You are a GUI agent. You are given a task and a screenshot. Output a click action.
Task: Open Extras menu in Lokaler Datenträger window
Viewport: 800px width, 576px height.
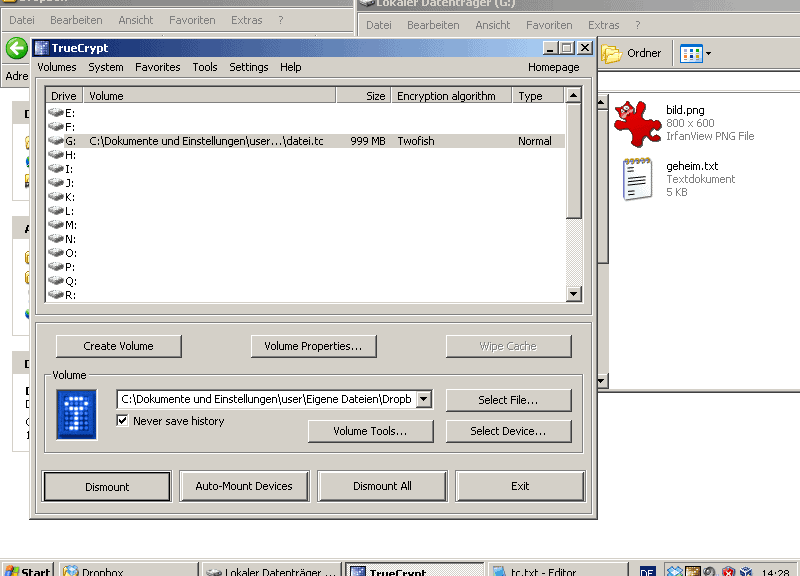[604, 25]
